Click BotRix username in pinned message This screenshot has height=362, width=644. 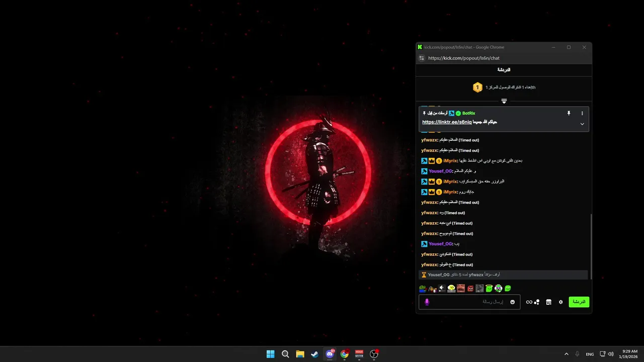pos(468,114)
